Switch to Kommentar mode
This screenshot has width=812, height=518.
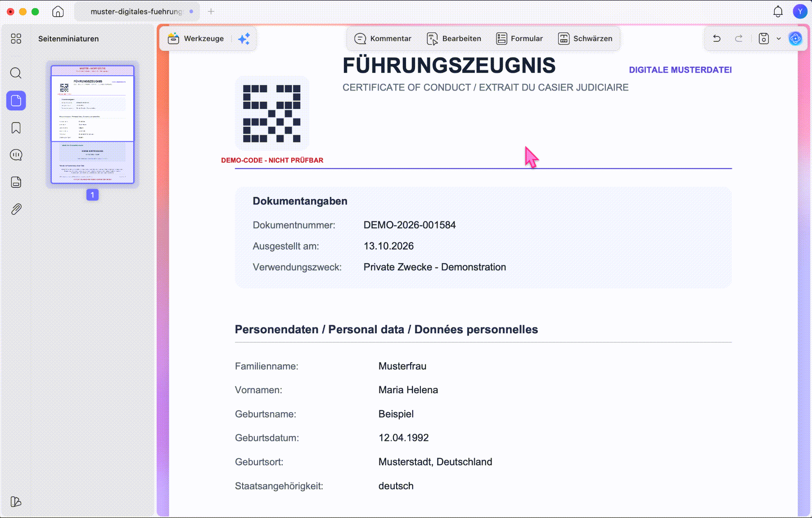coord(383,38)
